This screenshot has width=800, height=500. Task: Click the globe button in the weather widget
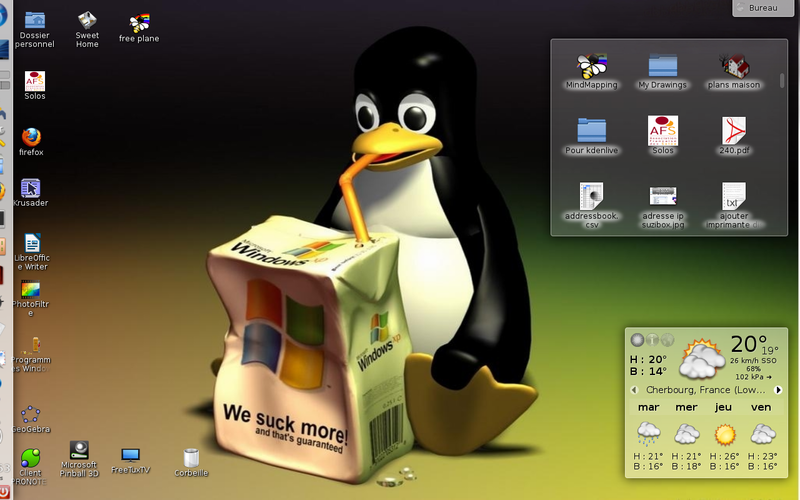(x=667, y=340)
